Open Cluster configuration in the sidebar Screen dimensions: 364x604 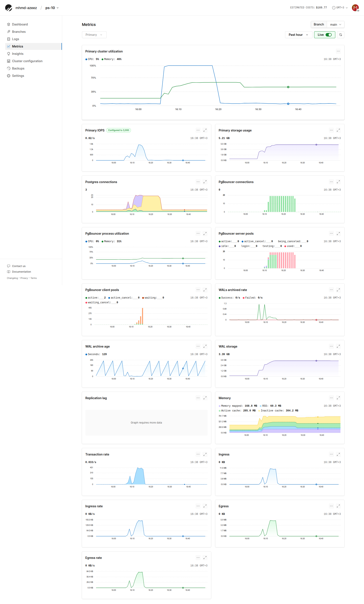[x=27, y=61]
